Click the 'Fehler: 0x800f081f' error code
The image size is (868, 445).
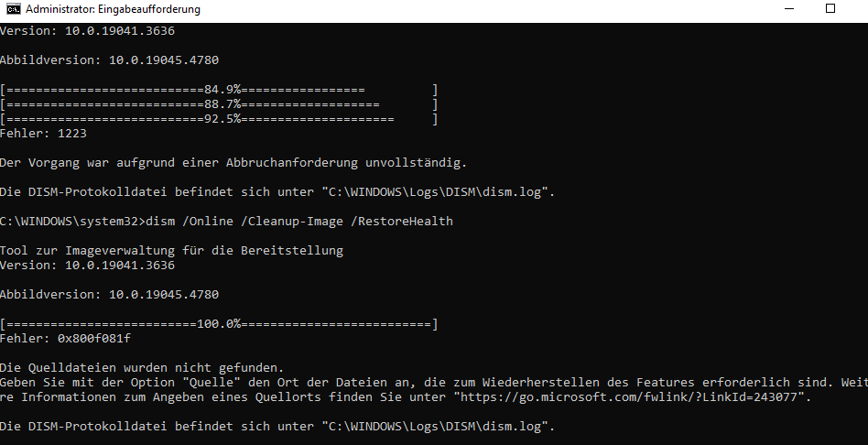click(x=65, y=338)
